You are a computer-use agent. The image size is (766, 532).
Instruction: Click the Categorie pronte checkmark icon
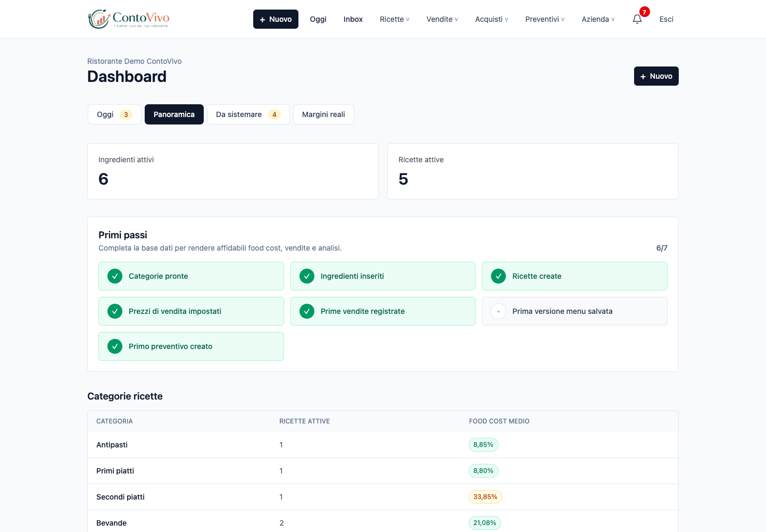(x=115, y=276)
